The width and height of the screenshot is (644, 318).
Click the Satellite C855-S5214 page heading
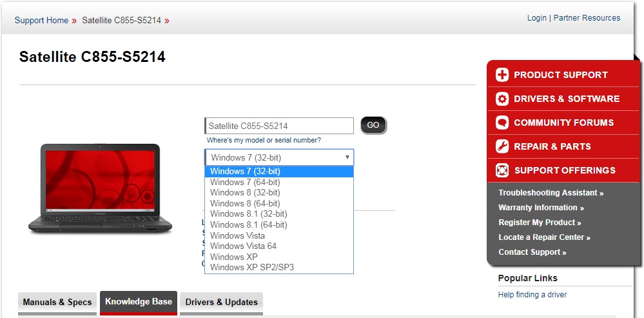92,57
